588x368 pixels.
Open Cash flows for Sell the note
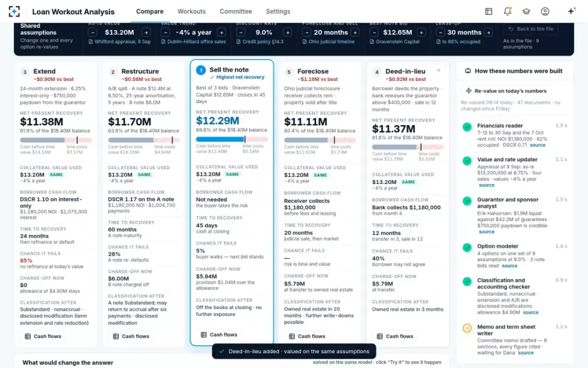[x=219, y=335]
